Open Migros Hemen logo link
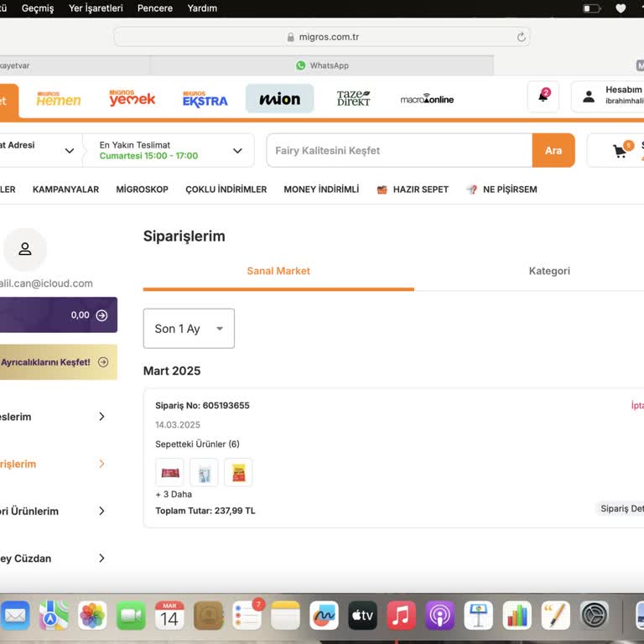Screen dimensions: 644x644 59,99
